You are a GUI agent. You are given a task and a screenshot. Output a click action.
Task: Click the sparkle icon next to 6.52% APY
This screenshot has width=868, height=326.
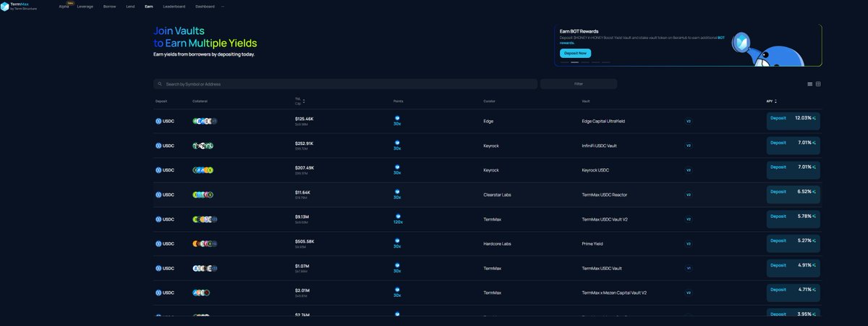tap(814, 192)
